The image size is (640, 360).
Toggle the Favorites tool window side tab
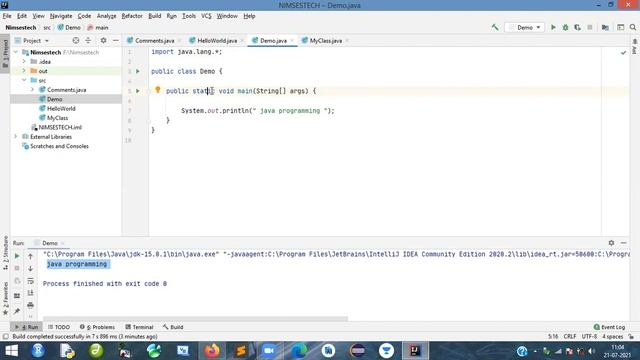tap(5, 298)
